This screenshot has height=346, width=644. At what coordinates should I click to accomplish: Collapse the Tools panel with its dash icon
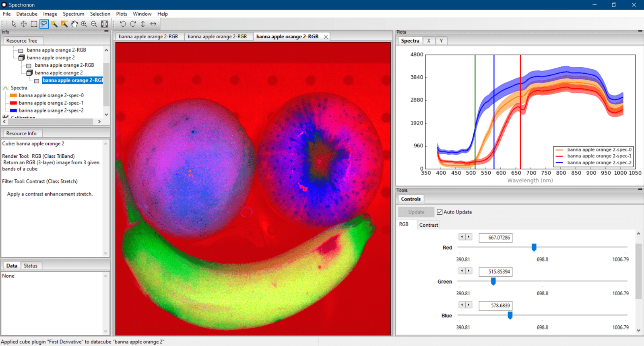coord(640,189)
